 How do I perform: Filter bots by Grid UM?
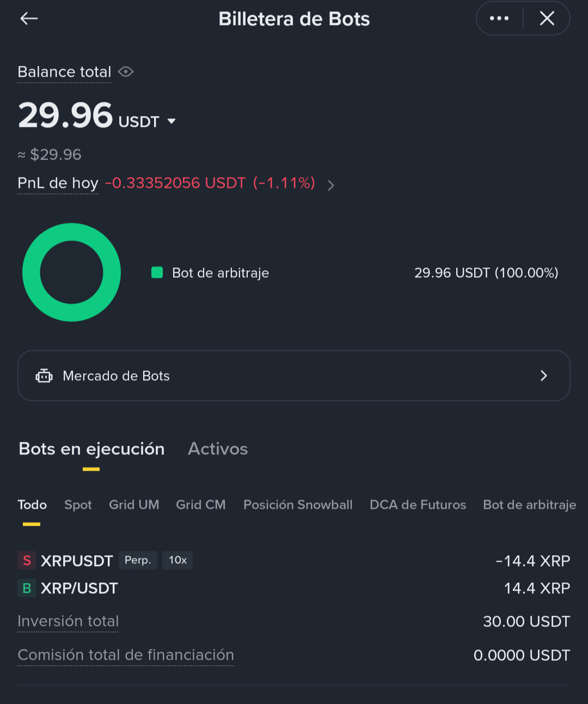[134, 505]
